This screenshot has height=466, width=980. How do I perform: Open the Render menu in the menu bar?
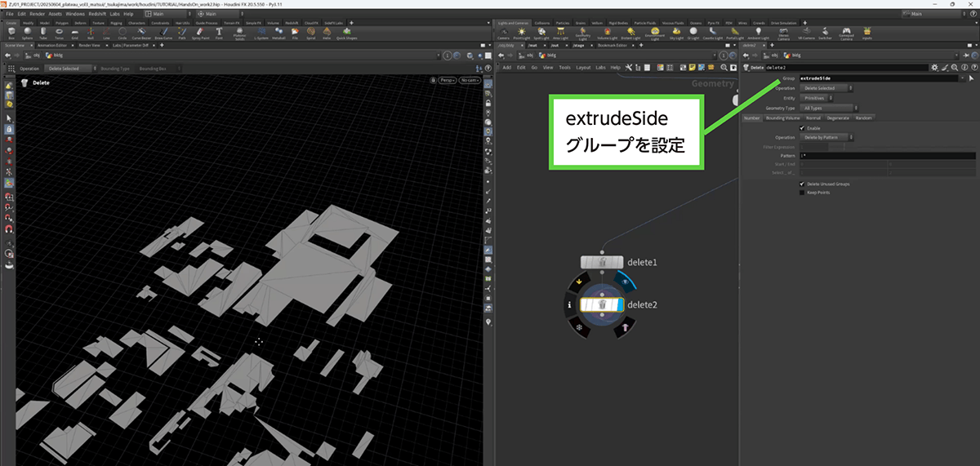(38, 14)
